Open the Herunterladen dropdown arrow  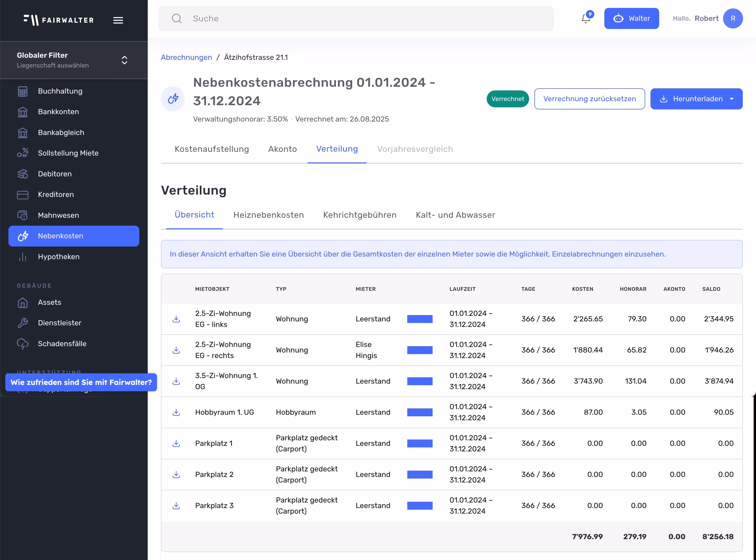(x=731, y=99)
